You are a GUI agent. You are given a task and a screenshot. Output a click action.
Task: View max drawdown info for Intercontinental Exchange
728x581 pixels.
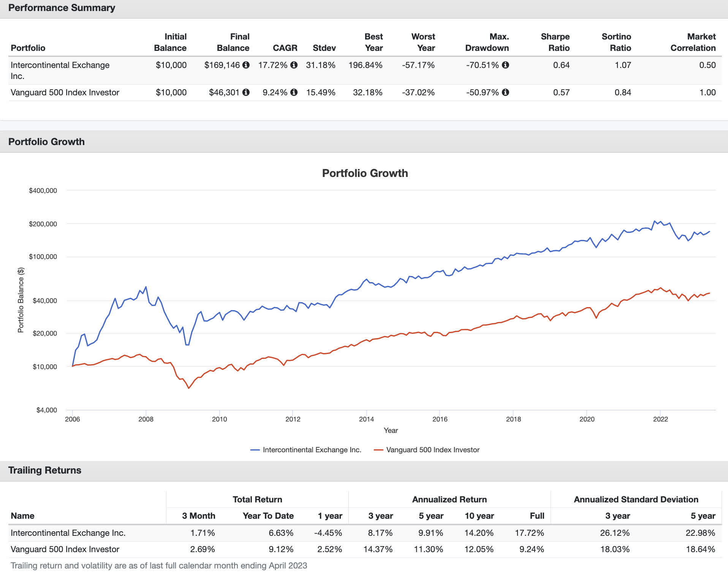(505, 65)
